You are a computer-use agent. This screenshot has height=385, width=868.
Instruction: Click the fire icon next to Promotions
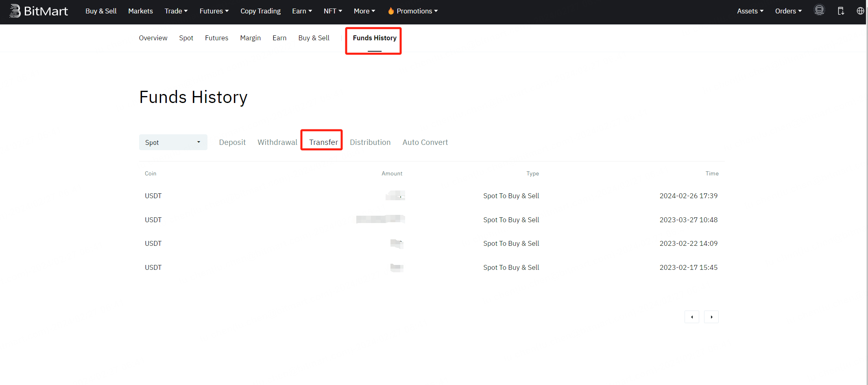point(391,11)
